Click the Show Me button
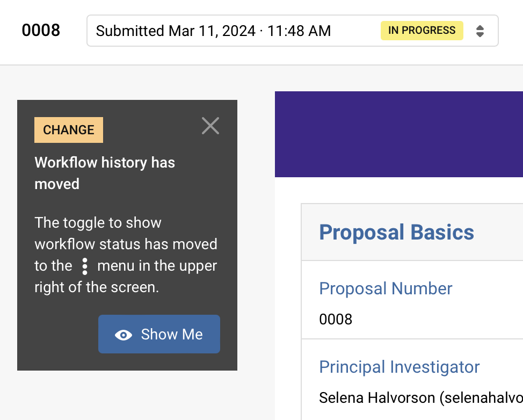Screen dimensions: 523x420 [159, 334]
